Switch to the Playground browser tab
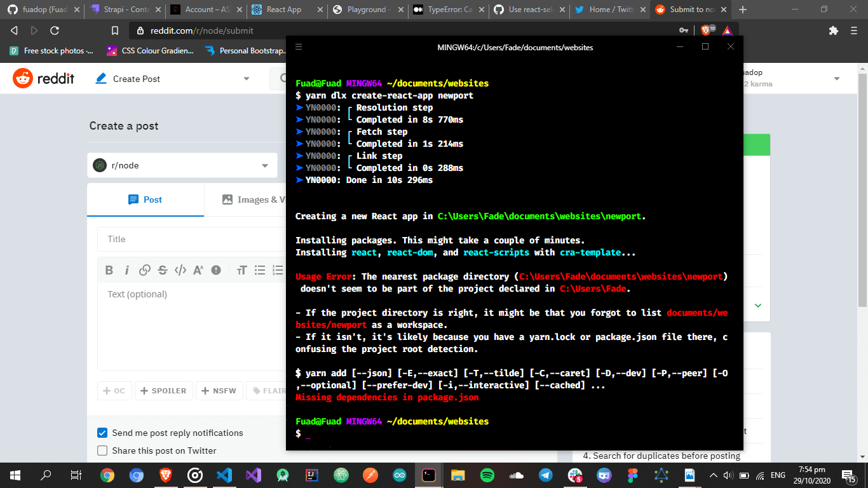 click(368, 10)
